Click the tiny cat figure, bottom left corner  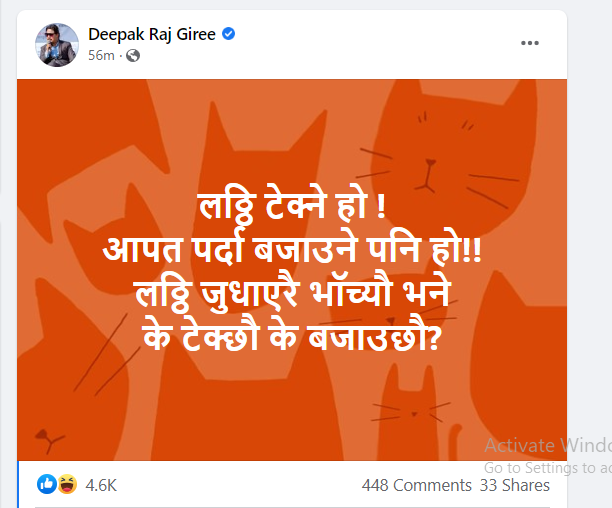pyautogui.click(x=45, y=436)
